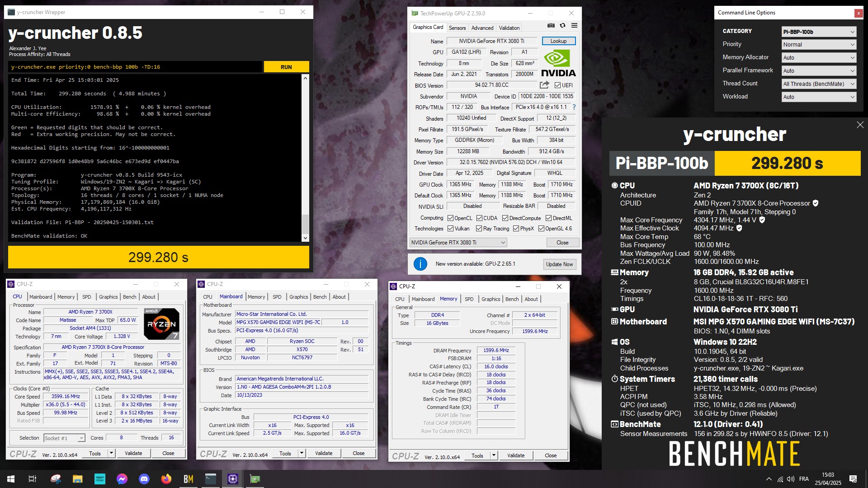The image size is (868, 488).
Task: Open the Parallel Framework dropdown
Action: [819, 71]
